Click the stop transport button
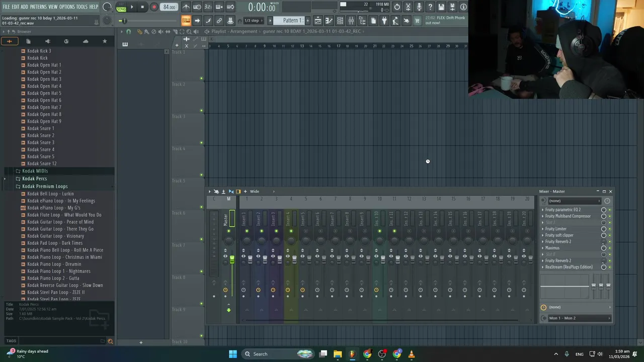The image size is (644, 362). (142, 7)
